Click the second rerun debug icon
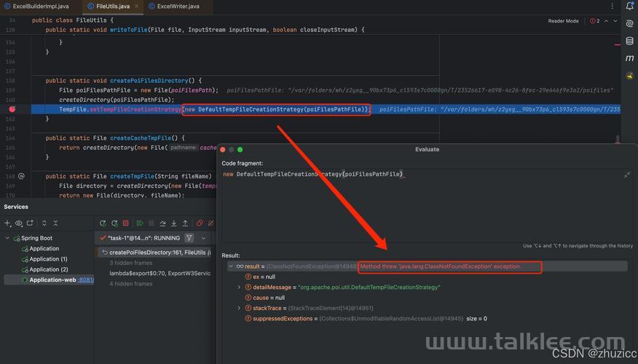Screen dimensions: 638x364 point(115,223)
